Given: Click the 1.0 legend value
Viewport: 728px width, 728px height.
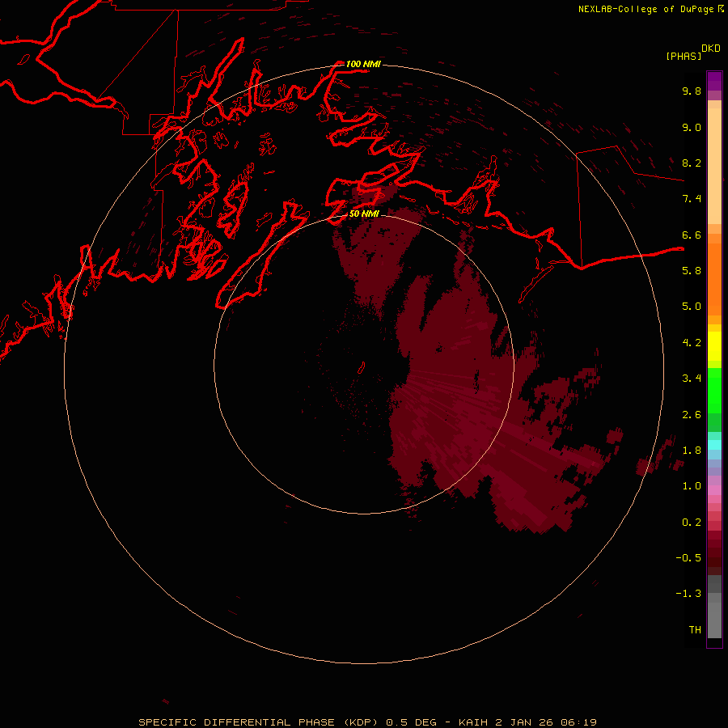Looking at the screenshot, I should [692, 486].
